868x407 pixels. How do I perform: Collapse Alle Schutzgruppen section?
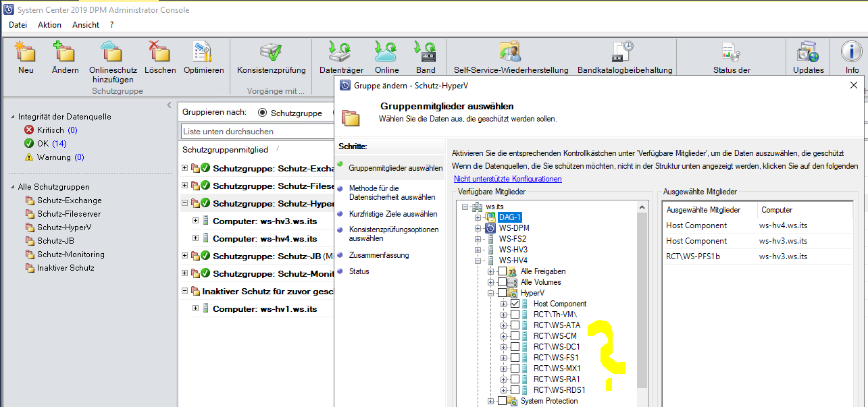[12, 187]
